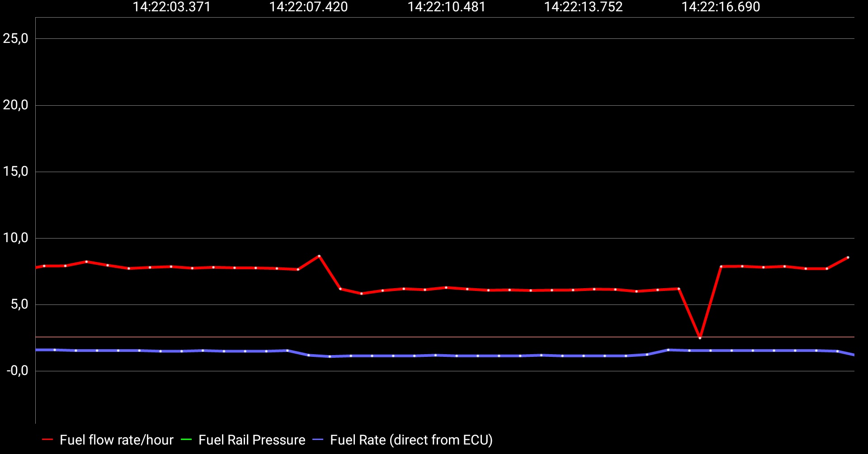The image size is (868, 454).
Task: Toggle the Fuel Rail Pressure legend label
Action: (252, 440)
